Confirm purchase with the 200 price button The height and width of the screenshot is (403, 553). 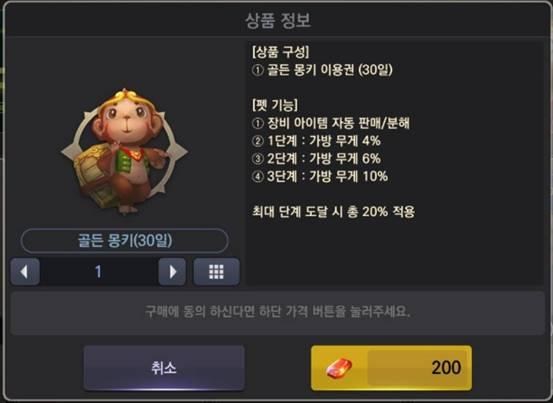pos(391,368)
